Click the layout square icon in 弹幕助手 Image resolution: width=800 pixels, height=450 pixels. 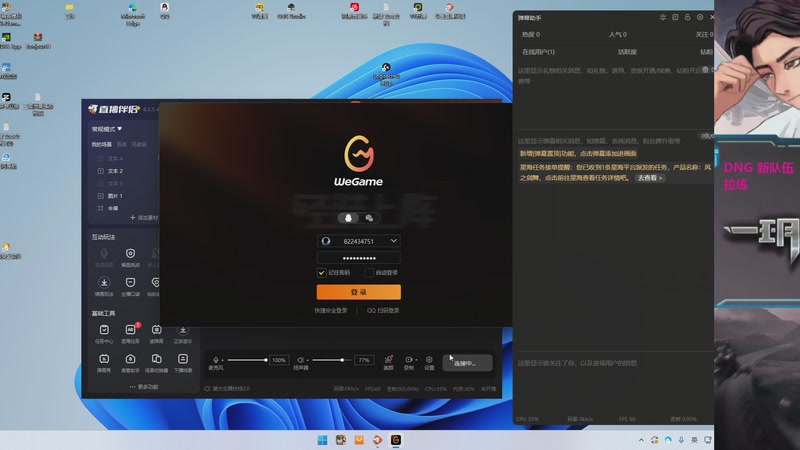[x=675, y=17]
